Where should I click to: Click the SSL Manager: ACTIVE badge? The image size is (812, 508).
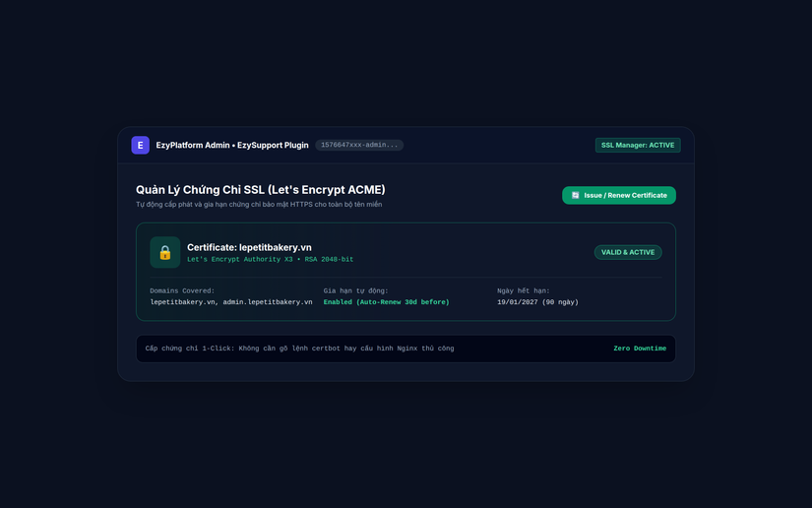[x=638, y=145]
